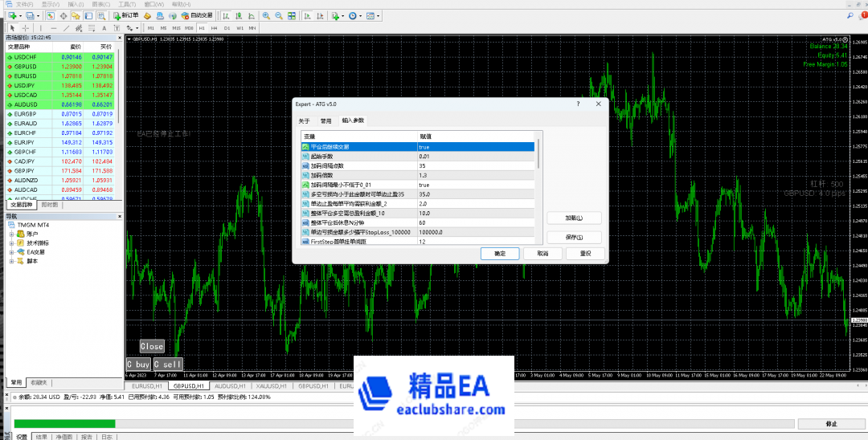868x440 pixels.
Task: Select the horizontal line drawing tool
Action: [x=53, y=28]
